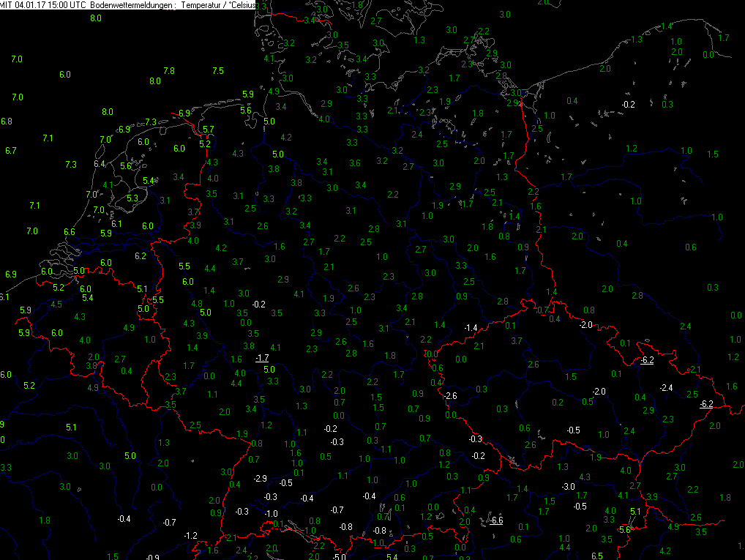Image resolution: width=745 pixels, height=560 pixels.
Task: Click the -1.4 white temperature value
Action: click(471, 328)
